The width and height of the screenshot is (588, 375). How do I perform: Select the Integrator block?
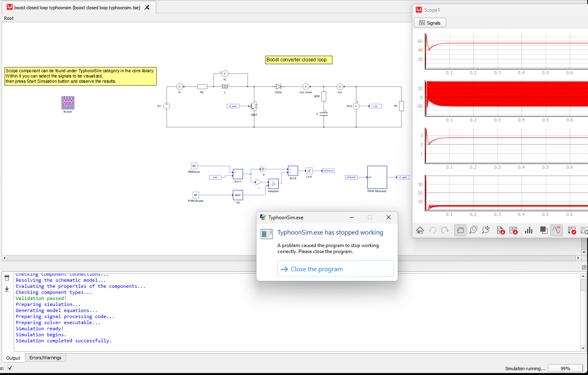tap(273, 184)
